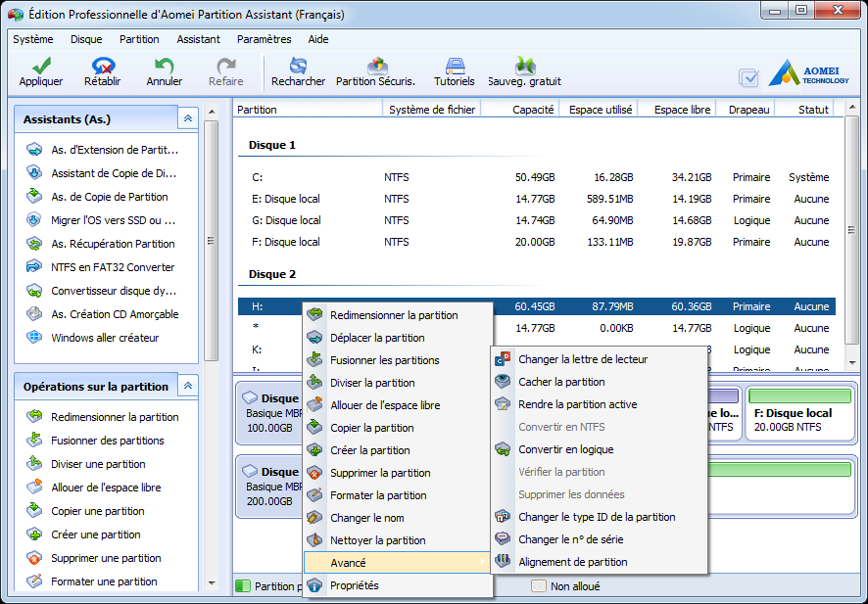This screenshot has width=868, height=604.
Task: Toggle the checkbox icon beside the AOMEI logo
Action: (748, 77)
